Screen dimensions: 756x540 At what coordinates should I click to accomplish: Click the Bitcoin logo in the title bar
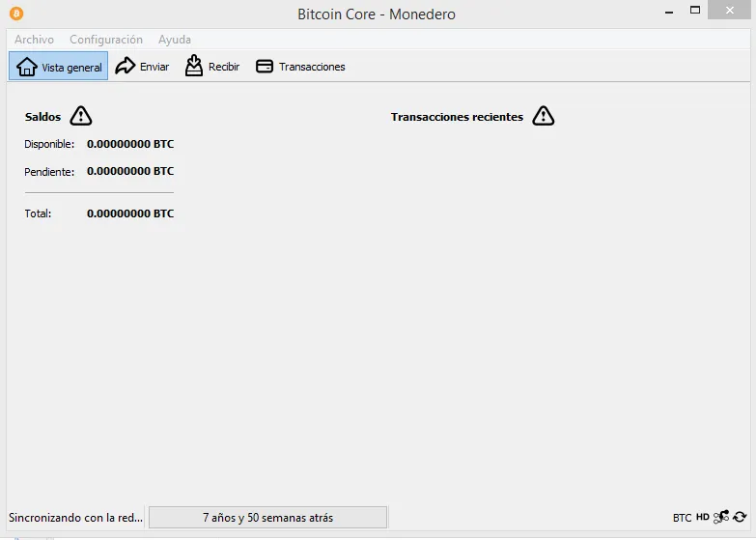(16, 14)
